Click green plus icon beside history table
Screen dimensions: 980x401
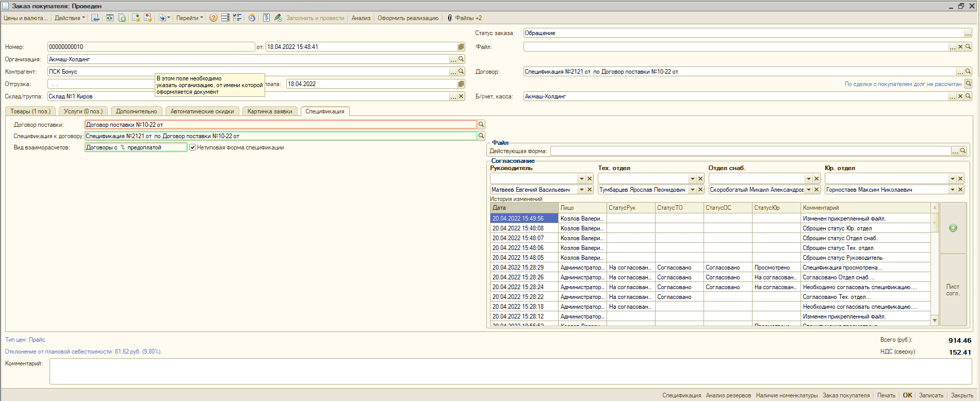click(953, 228)
